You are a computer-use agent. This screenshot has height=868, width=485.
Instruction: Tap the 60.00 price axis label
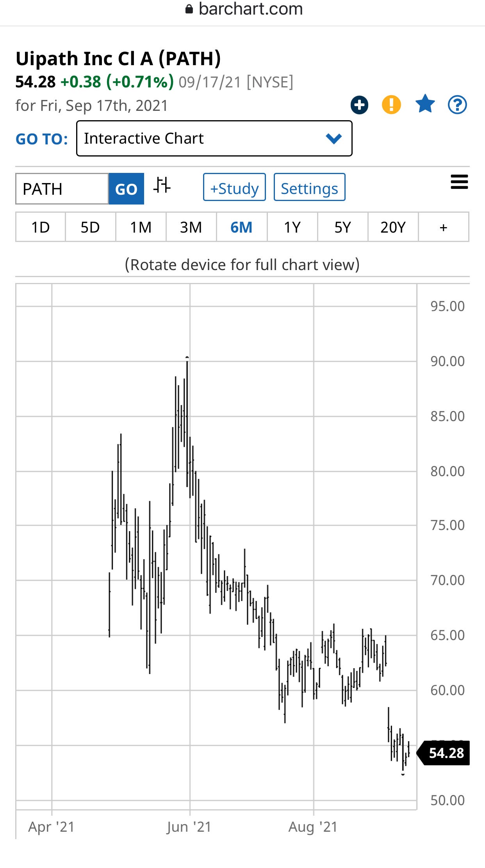click(448, 690)
